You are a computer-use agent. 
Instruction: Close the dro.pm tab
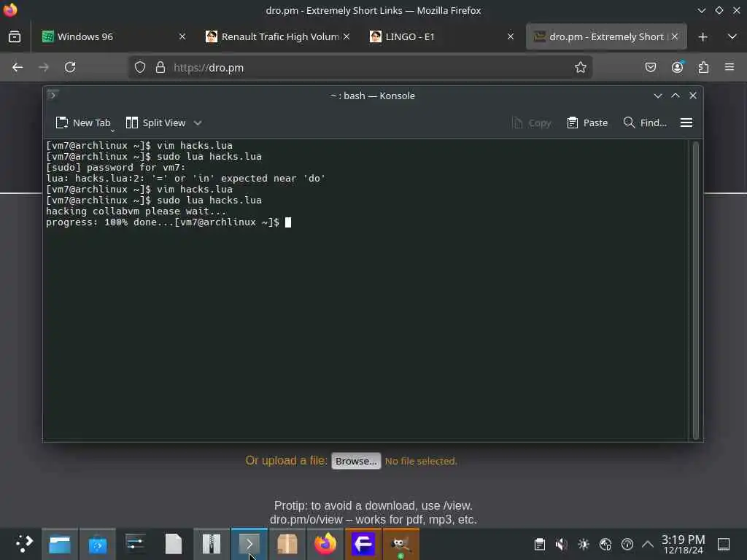pyautogui.click(x=675, y=36)
